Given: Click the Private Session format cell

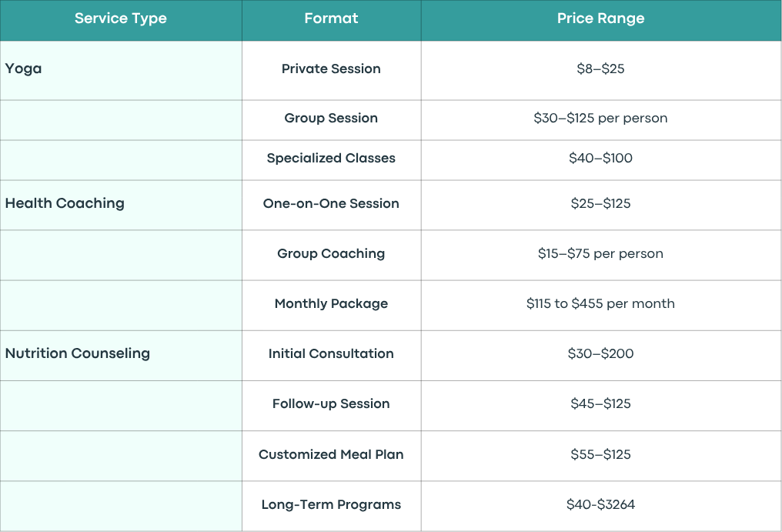Looking at the screenshot, I should click(331, 70).
